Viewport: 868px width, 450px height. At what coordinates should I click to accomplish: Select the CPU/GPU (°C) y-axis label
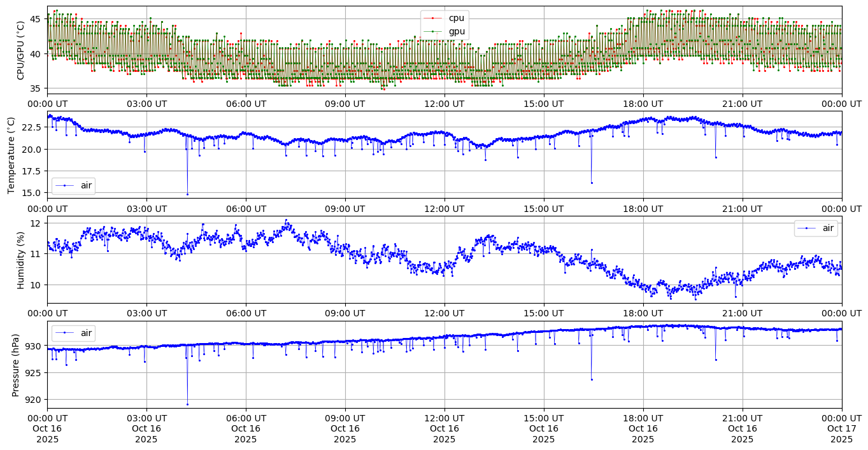(x=20, y=50)
